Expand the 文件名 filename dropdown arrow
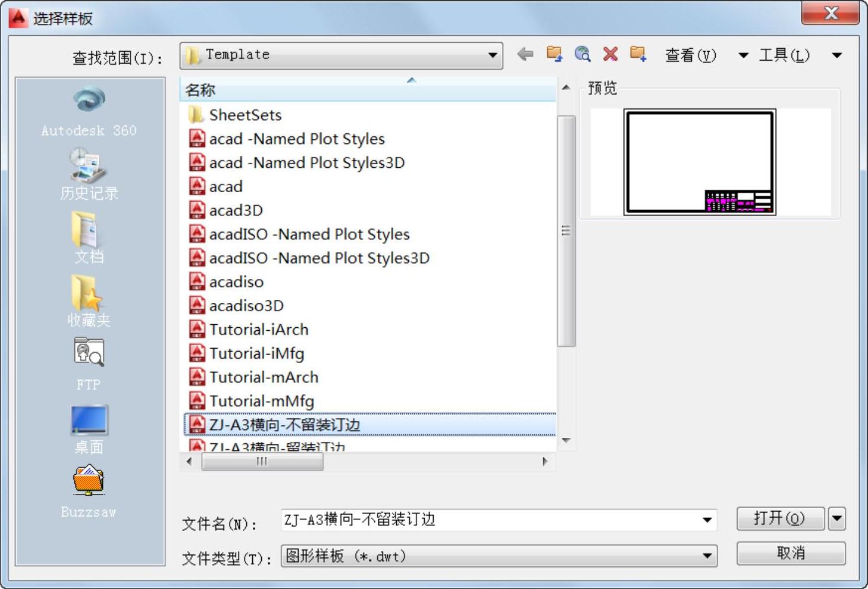 click(x=707, y=520)
